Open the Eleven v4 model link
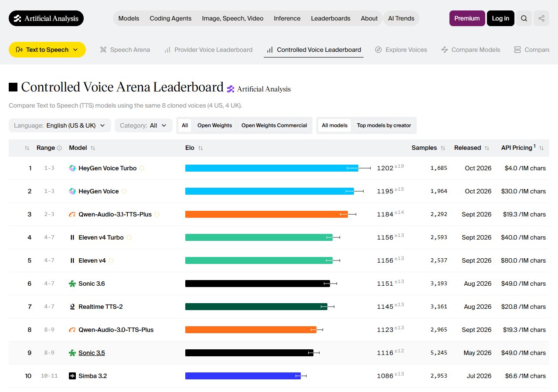558x392 pixels. click(x=92, y=260)
